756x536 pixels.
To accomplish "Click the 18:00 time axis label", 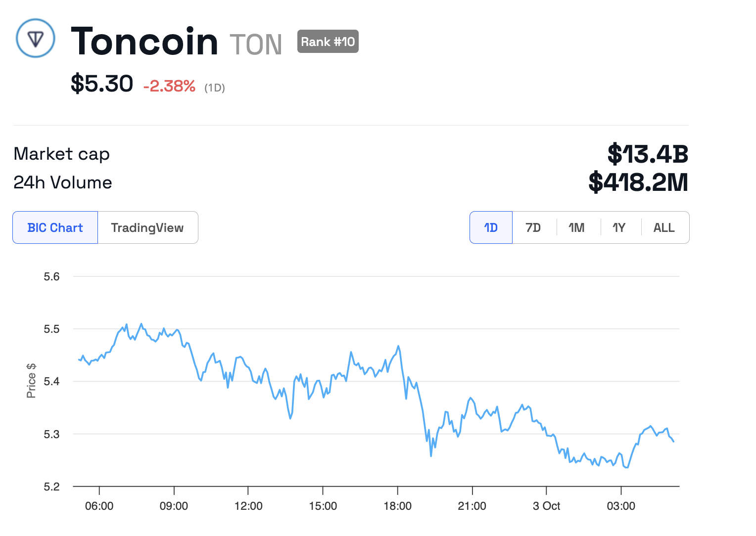I will pos(397,506).
